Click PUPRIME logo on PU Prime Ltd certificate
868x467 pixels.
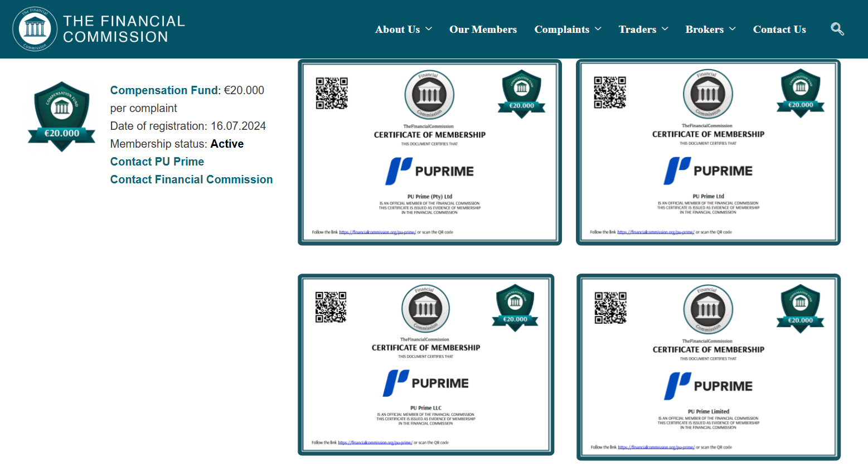pos(708,171)
